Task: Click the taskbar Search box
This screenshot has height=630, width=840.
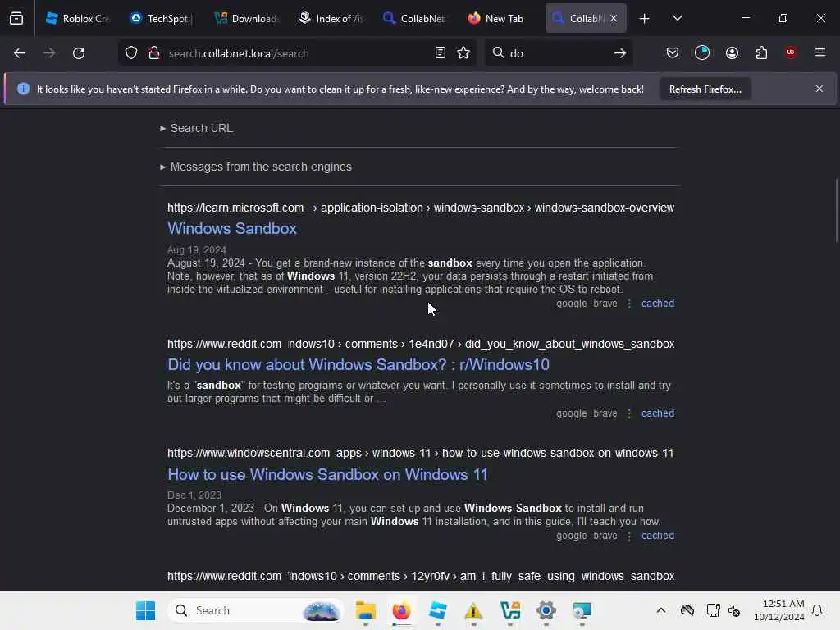Action: [x=255, y=610]
